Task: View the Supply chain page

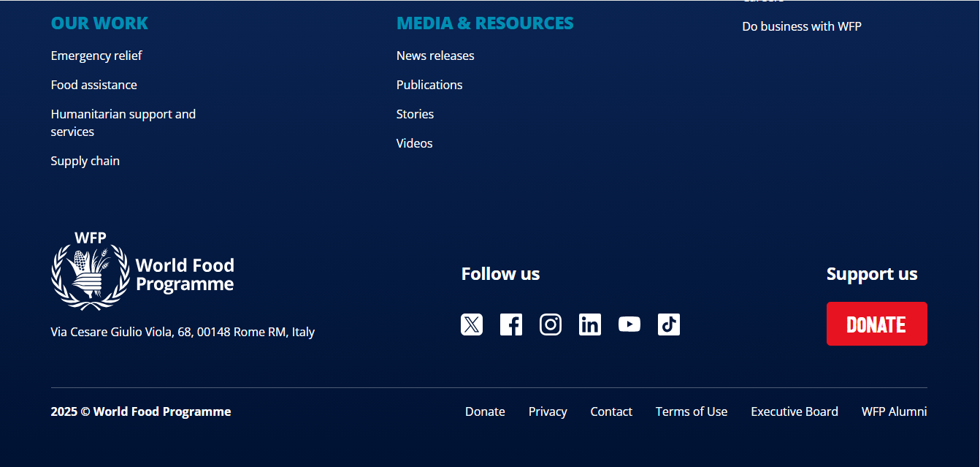Action: [x=85, y=161]
